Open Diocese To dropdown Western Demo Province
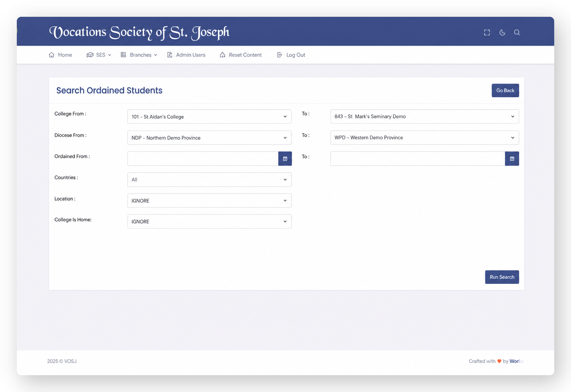The image size is (571, 392). tap(424, 138)
